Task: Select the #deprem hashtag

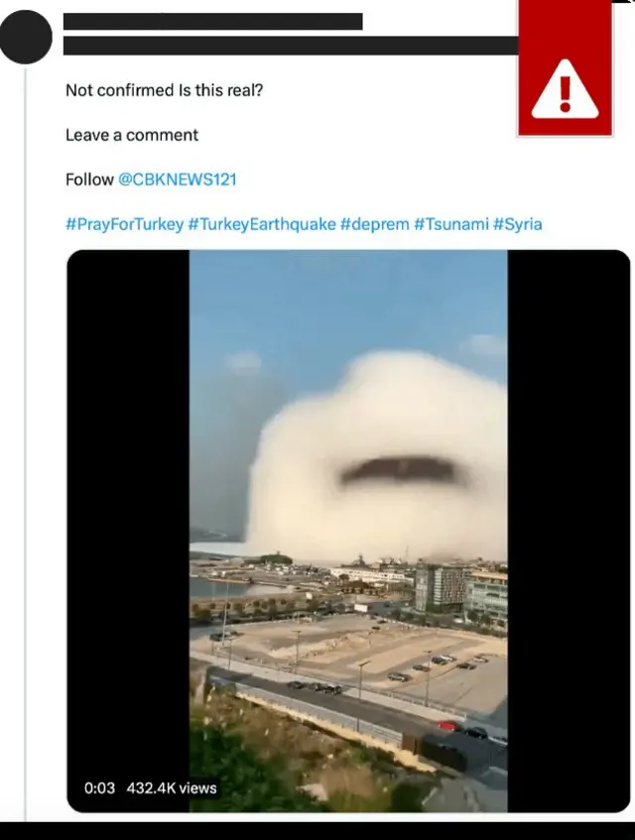Action: click(x=374, y=224)
